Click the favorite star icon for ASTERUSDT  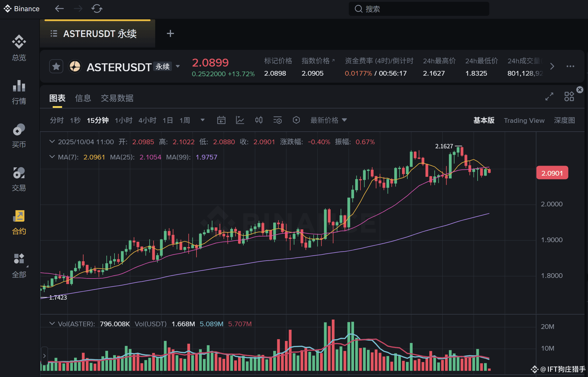(x=56, y=67)
